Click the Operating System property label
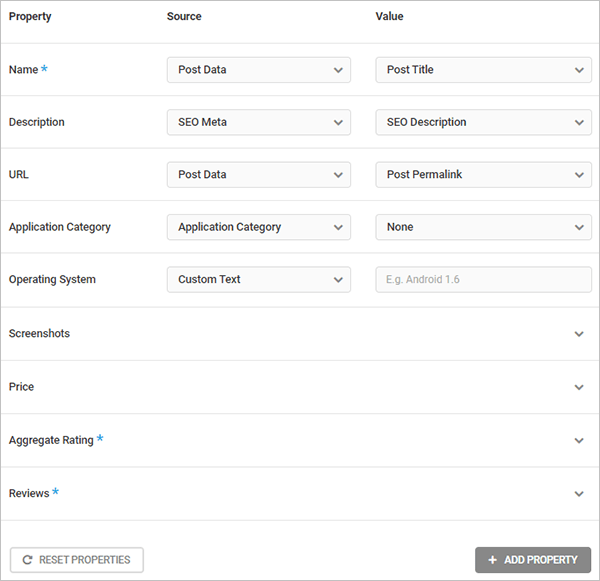Viewport: 600px width, 581px height. 52,279
